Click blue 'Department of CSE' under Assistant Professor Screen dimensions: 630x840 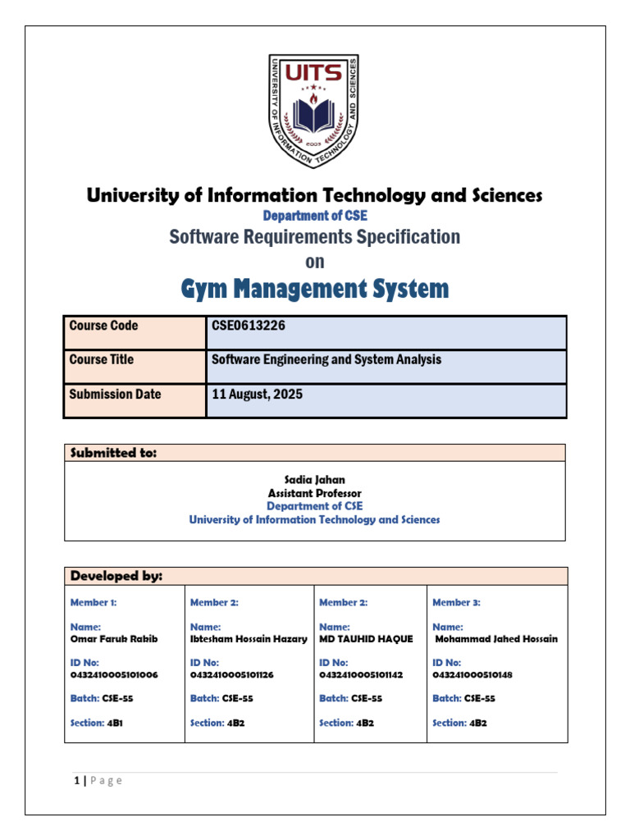pyautogui.click(x=314, y=506)
